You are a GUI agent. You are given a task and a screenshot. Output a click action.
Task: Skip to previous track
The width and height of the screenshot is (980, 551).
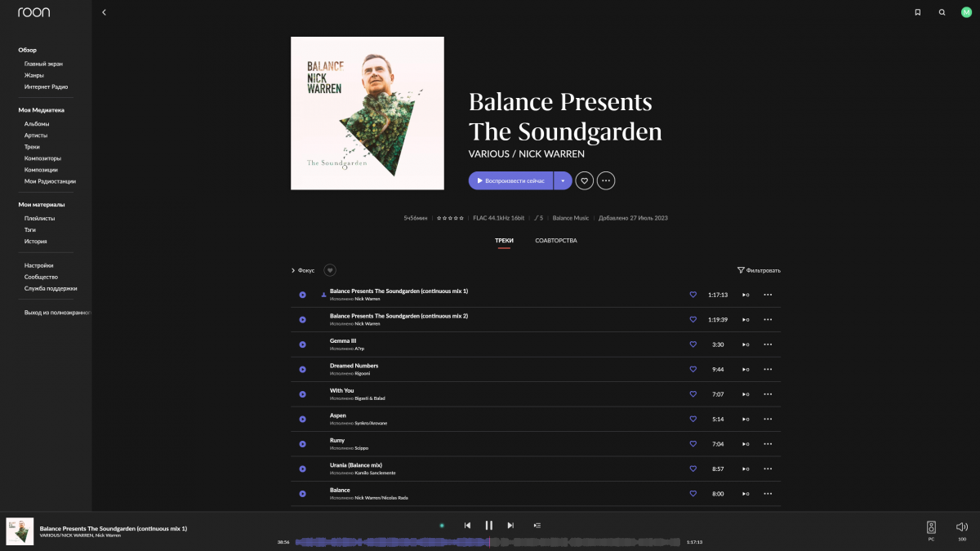point(467,526)
